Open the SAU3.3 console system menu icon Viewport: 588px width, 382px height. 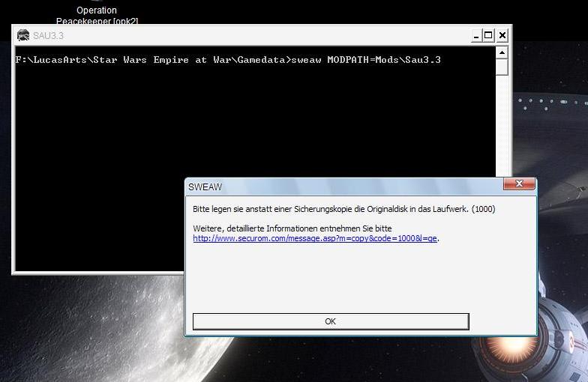coord(22,35)
